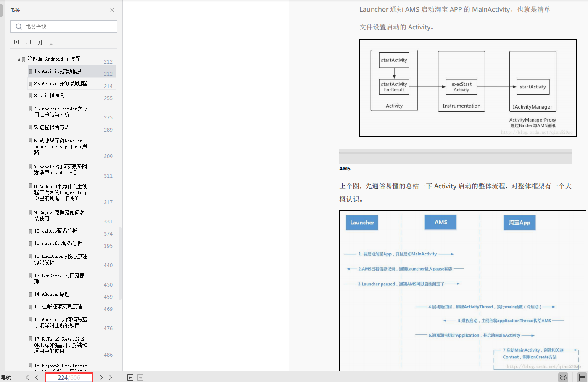Open bookmark 8.Android中为什么主线程不会卡死
588x382 pixels.
click(61, 192)
